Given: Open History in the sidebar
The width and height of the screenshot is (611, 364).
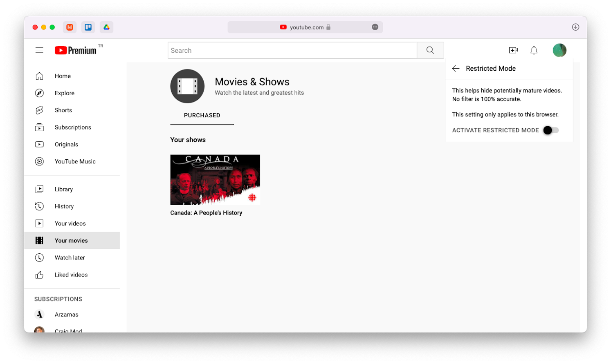Looking at the screenshot, I should tap(64, 206).
